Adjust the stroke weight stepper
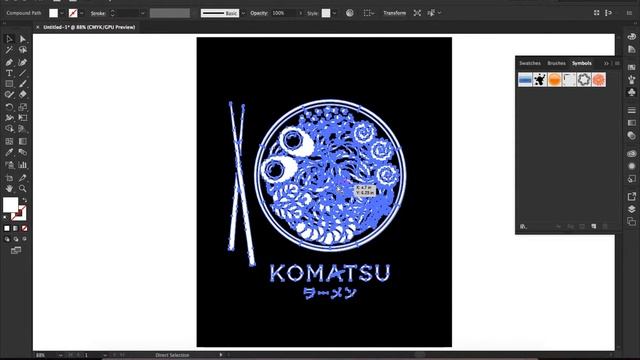Image resolution: width=640 pixels, height=360 pixels. [x=113, y=13]
